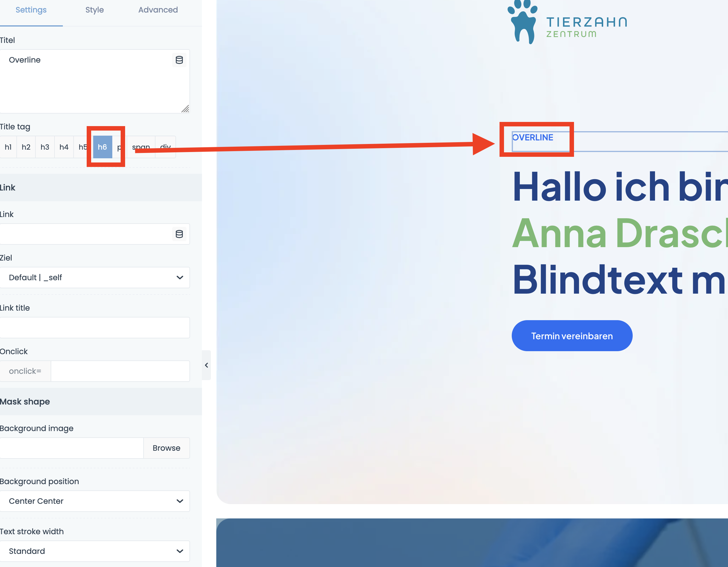The width and height of the screenshot is (728, 567).
Task: Click the database icon next to Link
Action: pos(179,233)
